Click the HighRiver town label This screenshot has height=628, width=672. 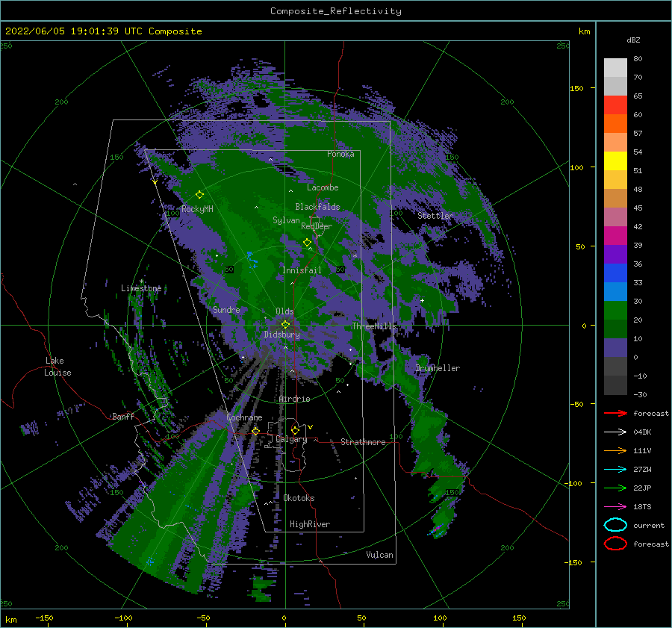pos(310,524)
